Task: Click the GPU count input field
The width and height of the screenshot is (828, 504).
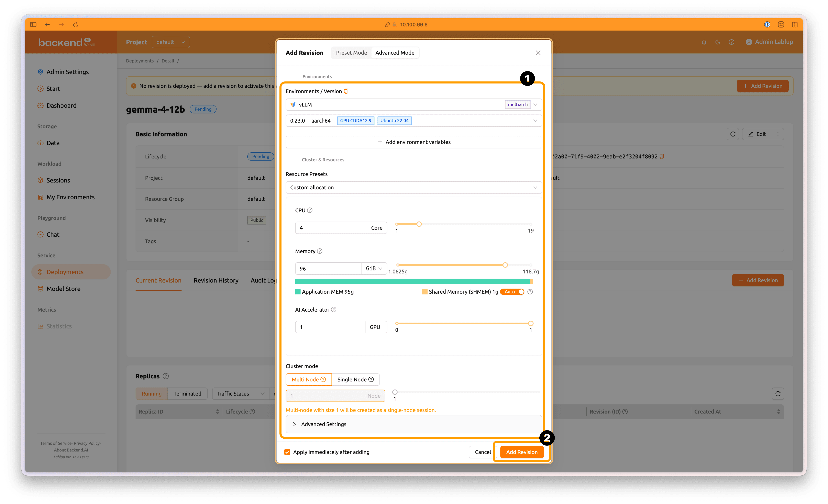Action: tap(330, 327)
